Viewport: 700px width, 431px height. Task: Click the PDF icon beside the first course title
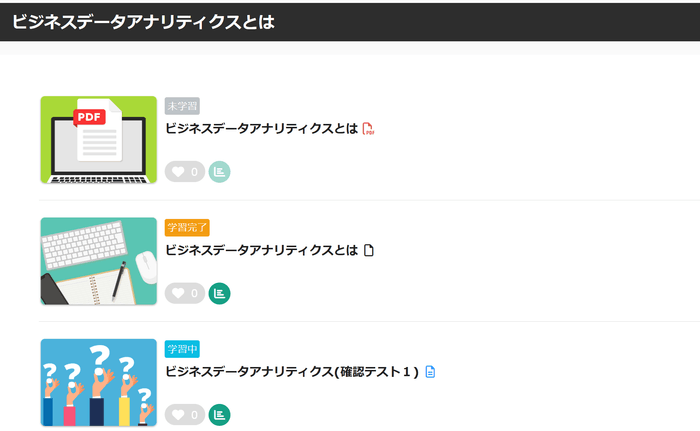368,129
